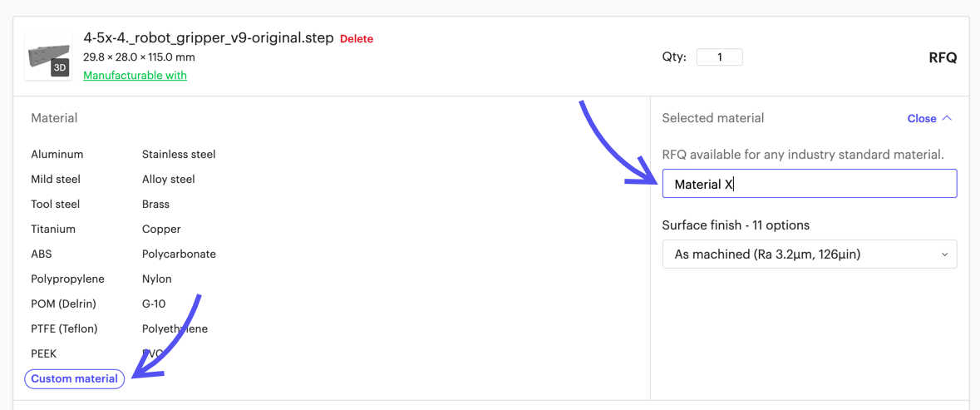The height and width of the screenshot is (410, 980).
Task: Pick Titanium from the material list
Action: (x=53, y=230)
